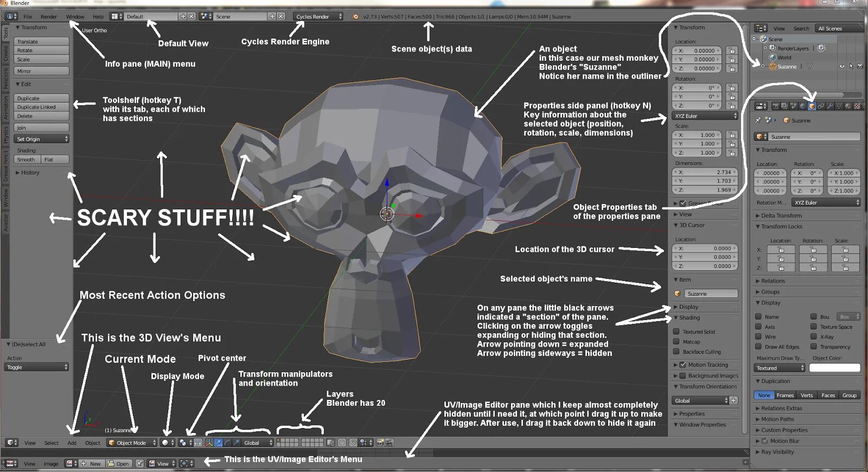The width and height of the screenshot is (868, 472).
Task: Open viewport shading sphere selector
Action: (168, 443)
